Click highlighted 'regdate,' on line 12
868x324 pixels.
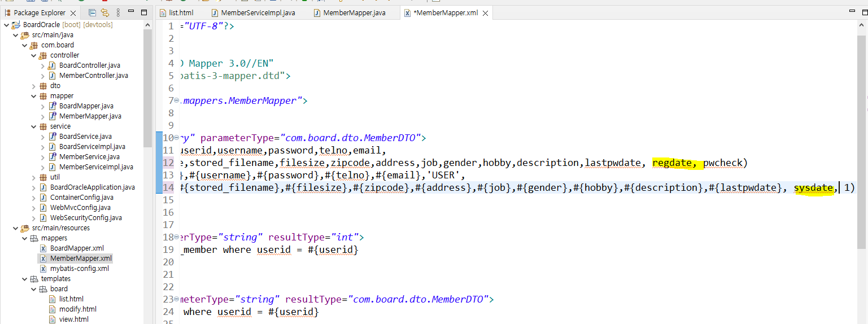675,163
